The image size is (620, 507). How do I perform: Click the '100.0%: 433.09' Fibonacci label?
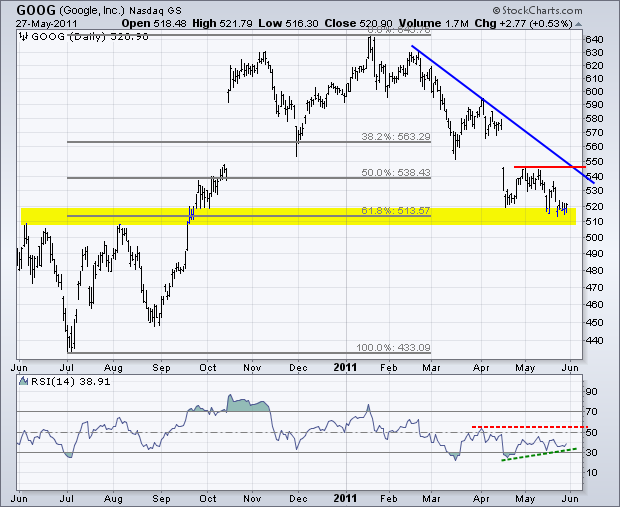(x=393, y=348)
